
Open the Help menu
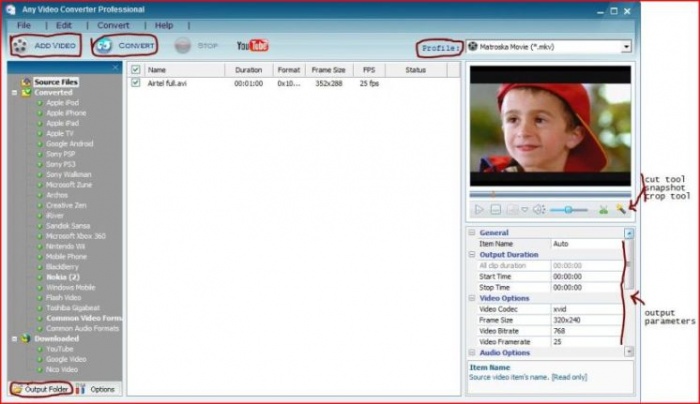coord(164,24)
